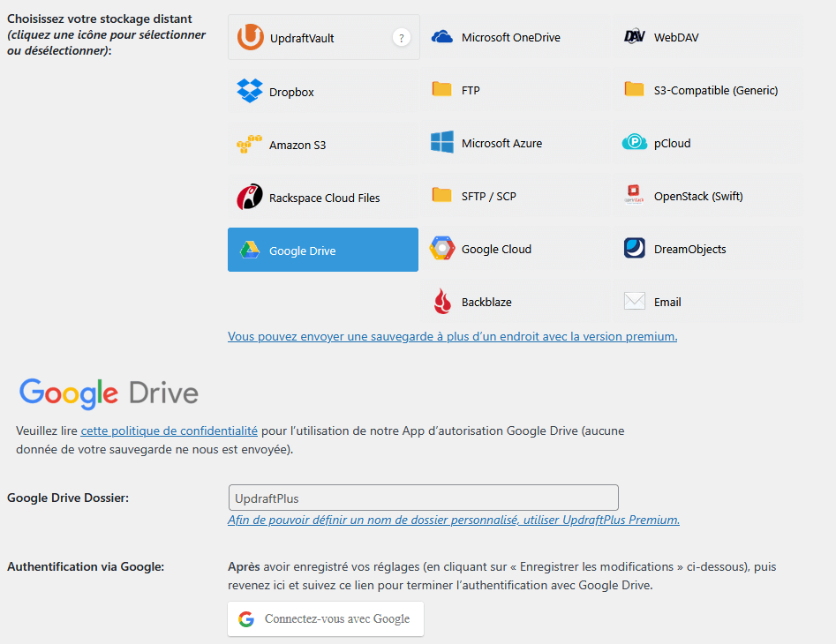Choose the Amazon S3 cubes icon
This screenshot has width=836, height=644.
tap(249, 145)
